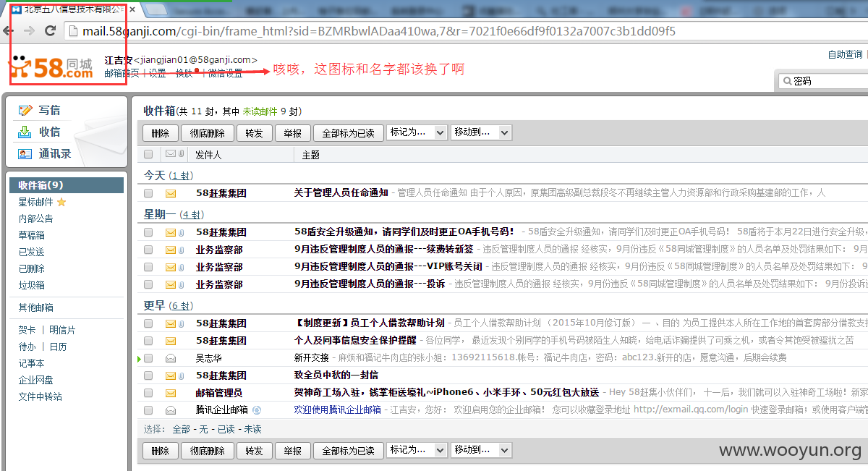This screenshot has width=868, height=471.
Task: Click the 换肤 link under the account name
Action: coord(184,73)
